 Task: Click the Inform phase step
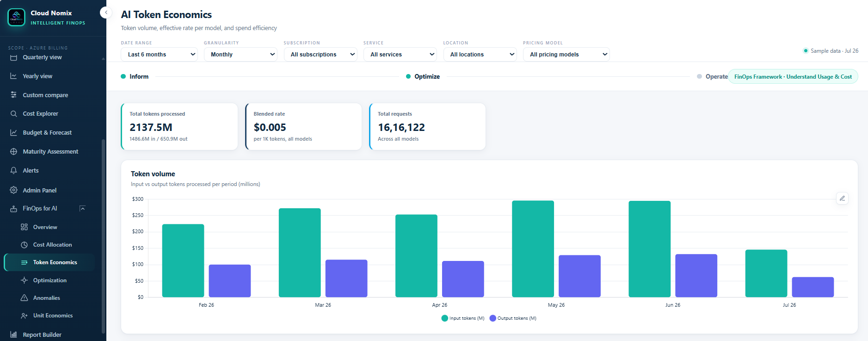(x=135, y=76)
